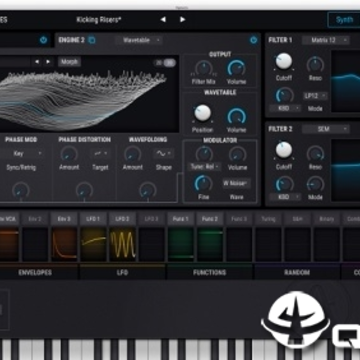360x360 pixels.
Task: Click the Kicking Risers preset name
Action: click(x=99, y=20)
